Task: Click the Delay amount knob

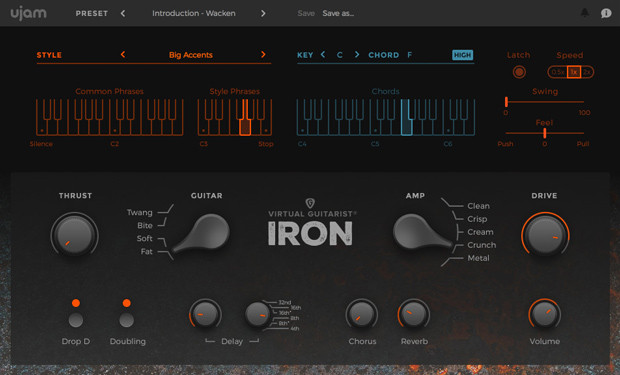Action: coord(205,314)
